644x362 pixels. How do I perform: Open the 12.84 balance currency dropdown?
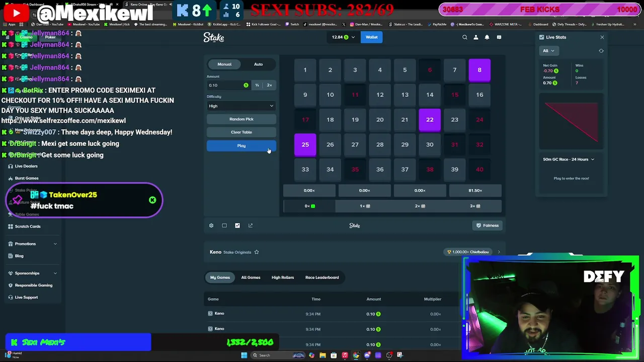[343, 37]
